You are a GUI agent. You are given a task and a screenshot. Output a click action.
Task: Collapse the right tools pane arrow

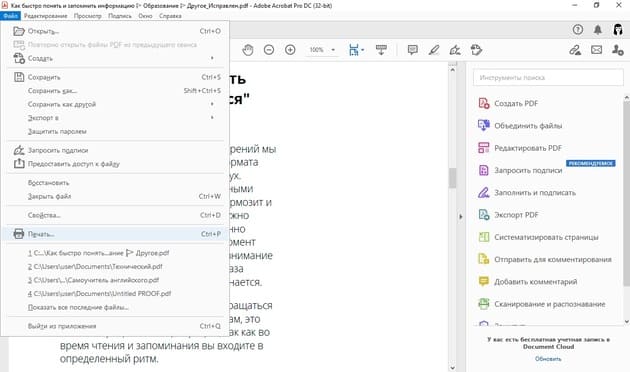coord(460,217)
